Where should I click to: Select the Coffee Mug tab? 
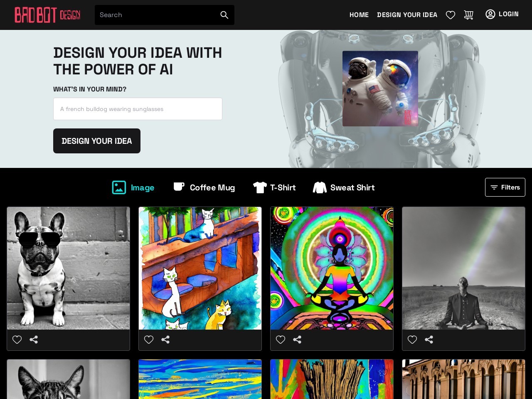[204, 187]
